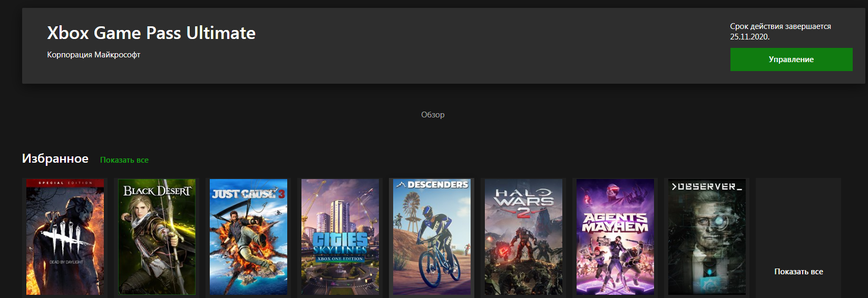Choose Cities Skylines Xbox One Edition cover
This screenshot has height=298, width=868.
coord(340,237)
